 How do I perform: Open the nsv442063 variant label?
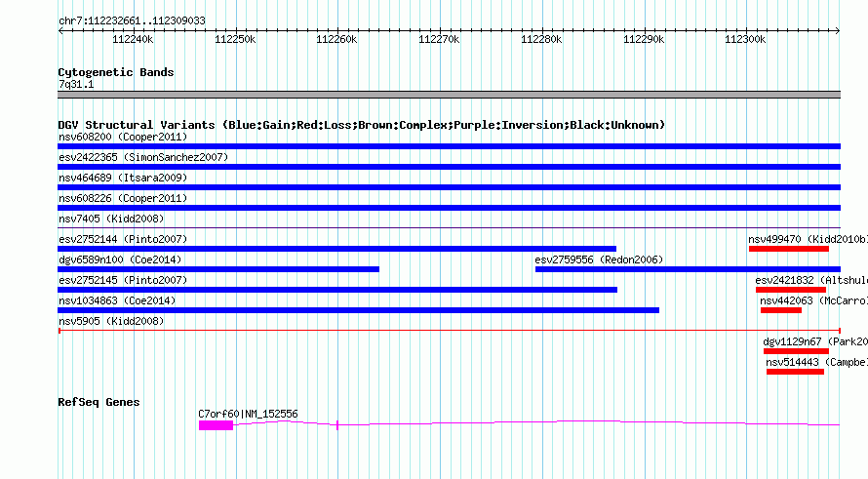pos(813,300)
